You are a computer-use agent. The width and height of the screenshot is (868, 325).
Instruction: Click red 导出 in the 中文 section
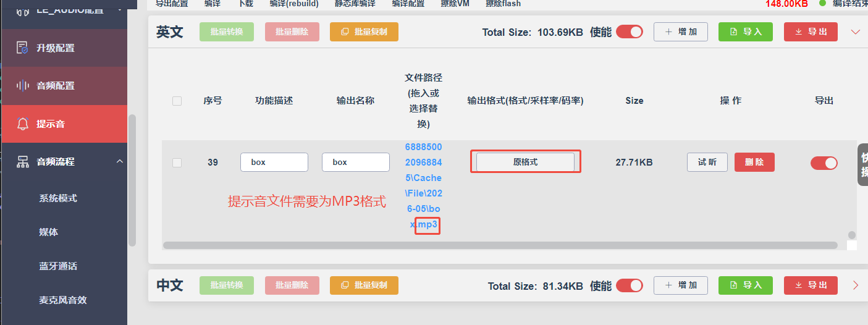click(x=811, y=285)
